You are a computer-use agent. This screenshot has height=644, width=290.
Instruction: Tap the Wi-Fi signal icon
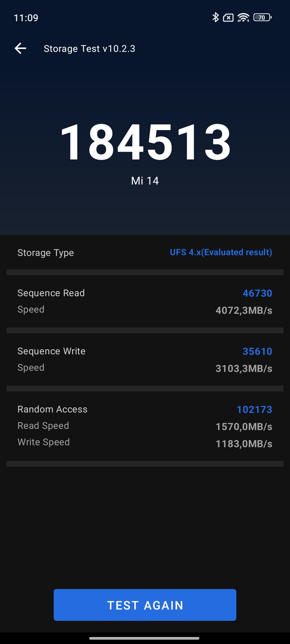tap(243, 18)
